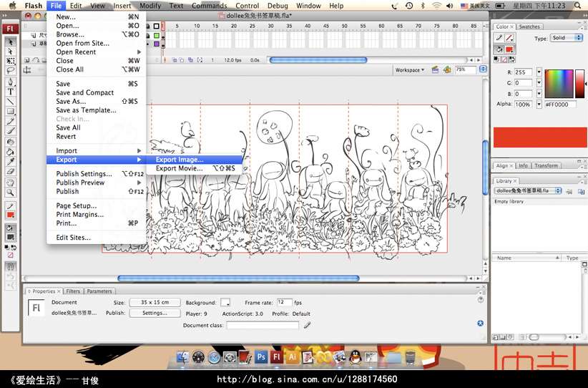Pick the Lasso tool

coord(11,70)
